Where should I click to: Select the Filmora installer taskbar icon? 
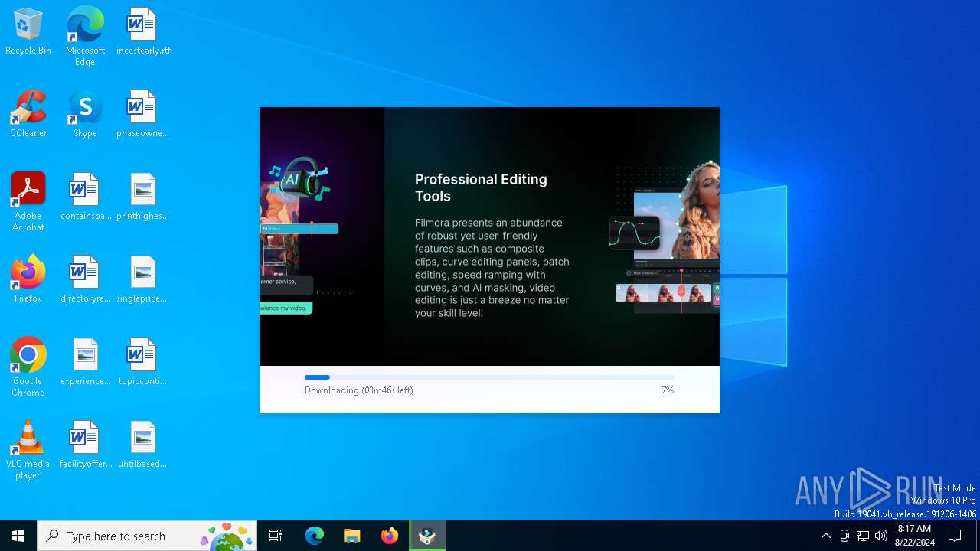(427, 536)
